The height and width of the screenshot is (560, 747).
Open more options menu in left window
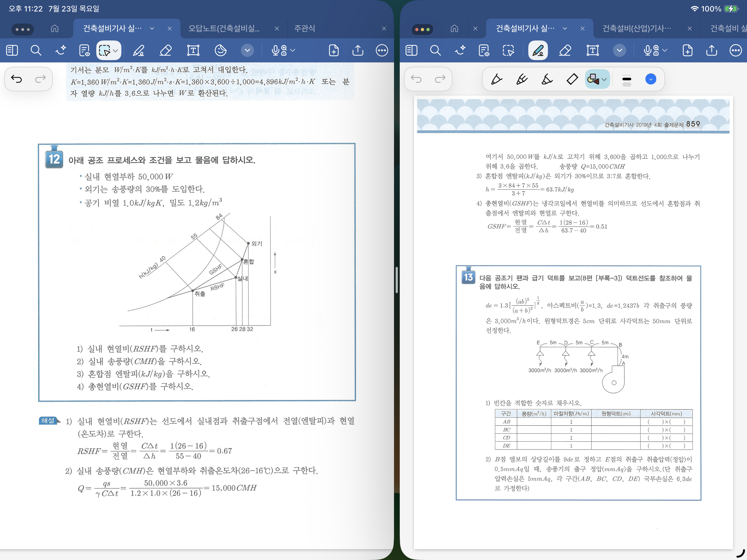tap(382, 50)
